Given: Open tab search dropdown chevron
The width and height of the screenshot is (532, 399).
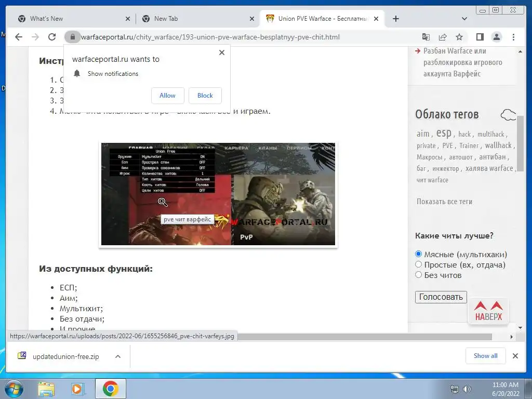Looking at the screenshot, I should click(x=464, y=19).
